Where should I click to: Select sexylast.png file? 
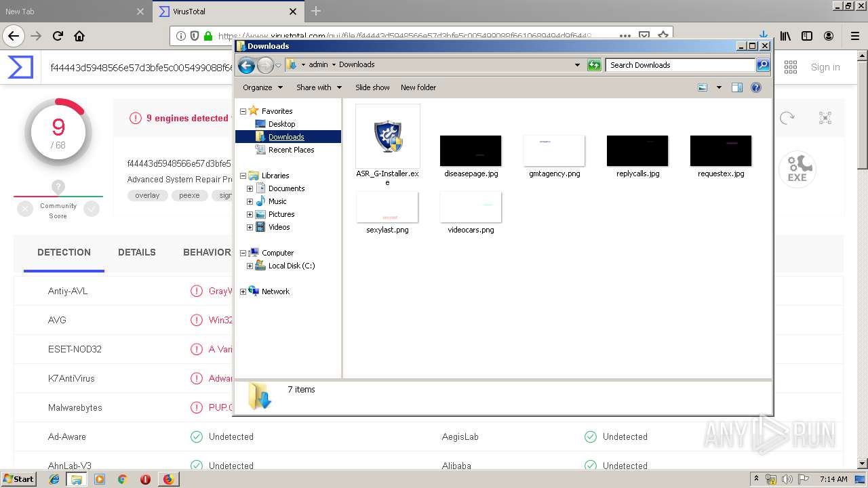coord(387,212)
